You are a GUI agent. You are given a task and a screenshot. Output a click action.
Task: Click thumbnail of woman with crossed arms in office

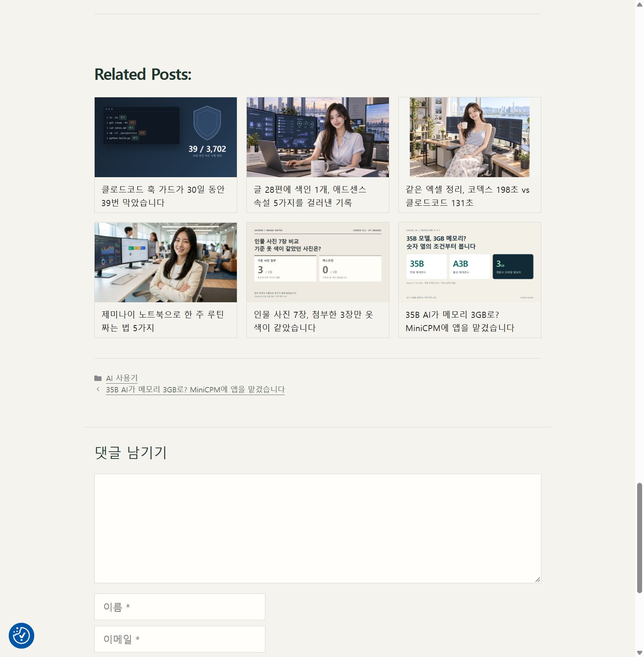tap(166, 262)
